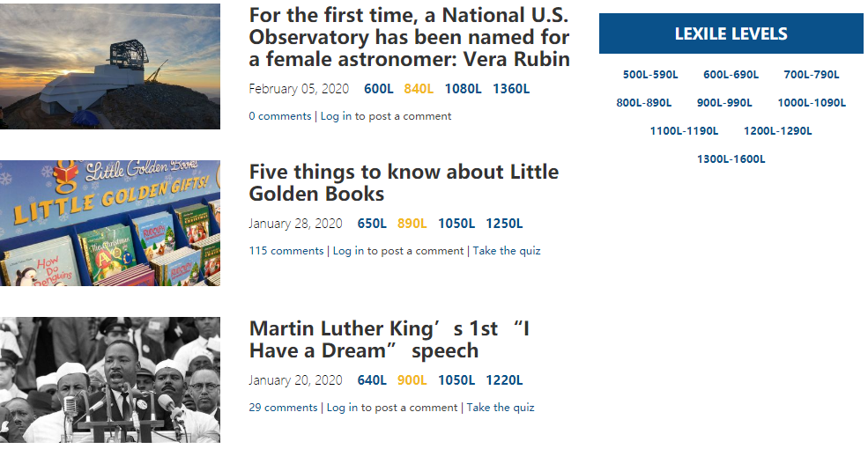Choose the 1250L Little Golden Books version

point(504,224)
